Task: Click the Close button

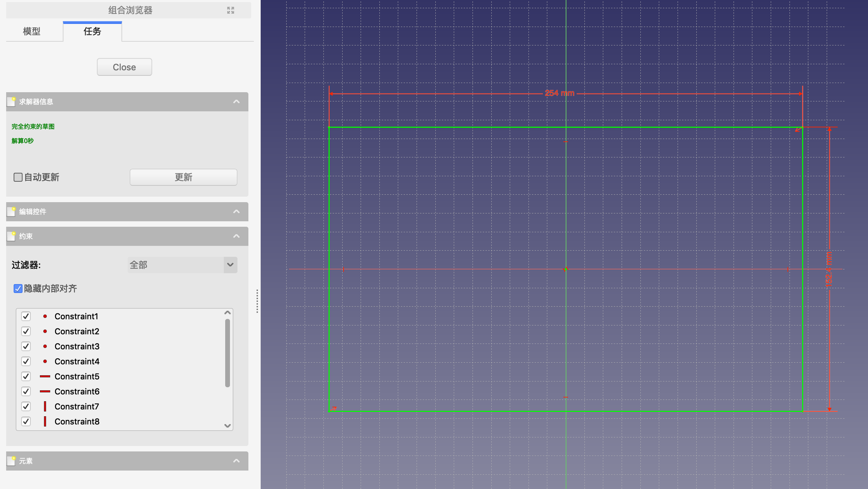Action: tap(125, 67)
